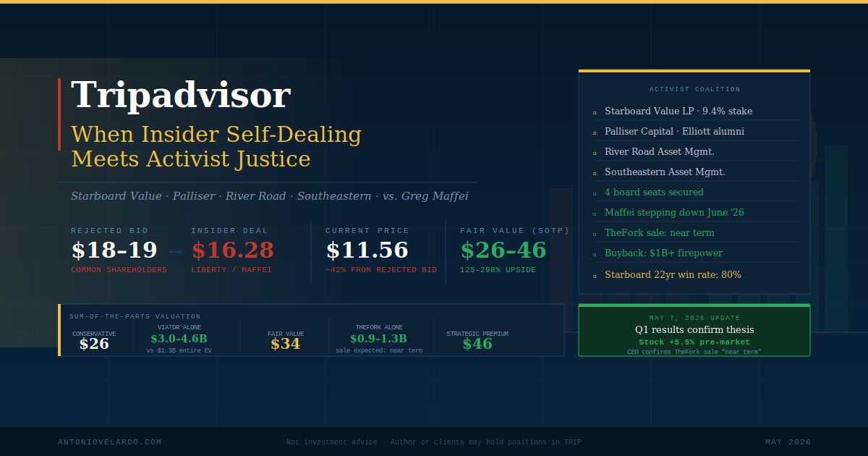This screenshot has width=868, height=456.
Task: Click the 'Not investment advice' footer disclaimer
Action: (434, 442)
